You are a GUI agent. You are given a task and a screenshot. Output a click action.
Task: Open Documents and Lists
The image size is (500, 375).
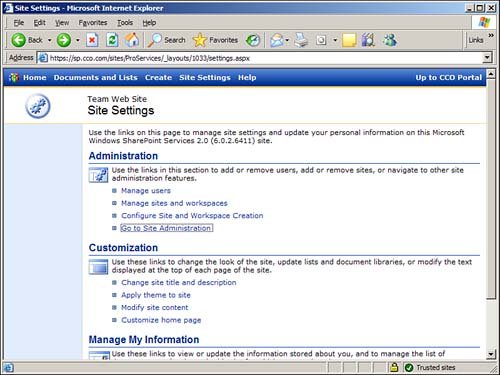[x=95, y=77]
